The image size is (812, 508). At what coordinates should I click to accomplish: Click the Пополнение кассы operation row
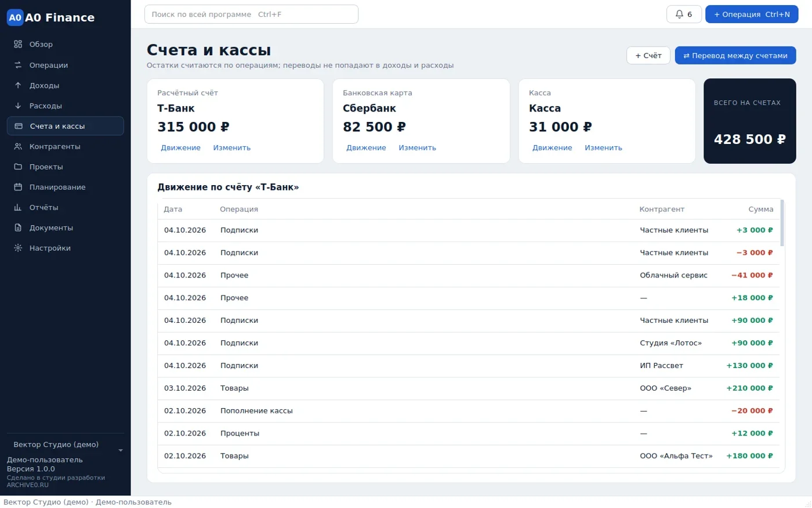click(x=469, y=411)
